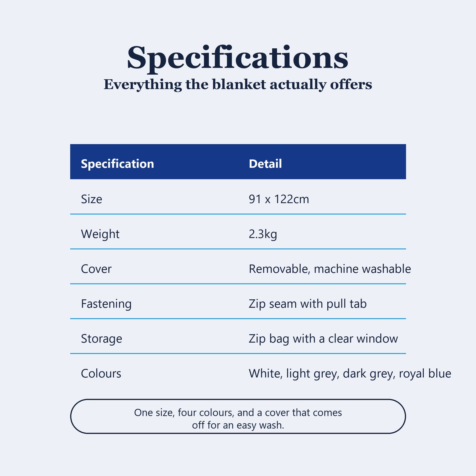Click 'Zip bag with a clear window'

[x=323, y=339]
